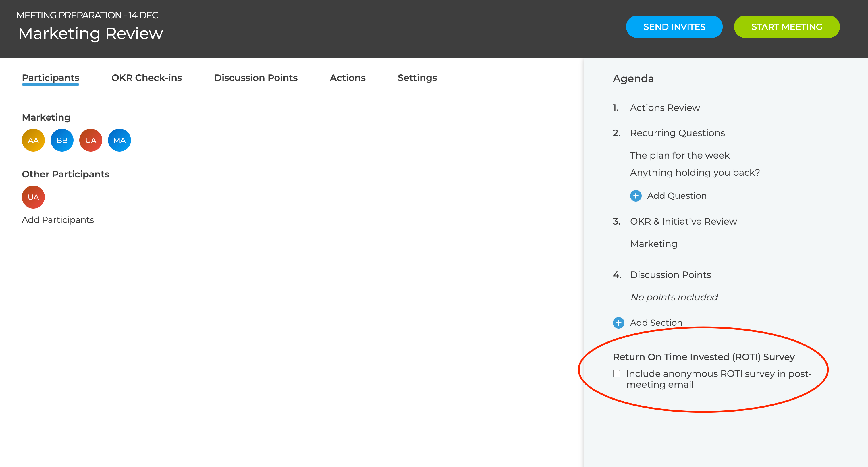868x467 pixels.
Task: Click the plus icon beside Add Section
Action: (619, 323)
